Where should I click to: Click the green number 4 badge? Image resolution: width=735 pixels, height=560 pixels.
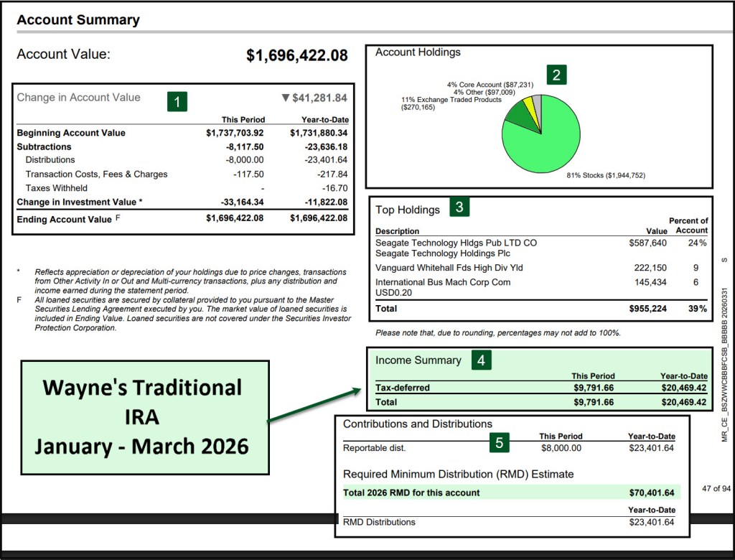[482, 360]
